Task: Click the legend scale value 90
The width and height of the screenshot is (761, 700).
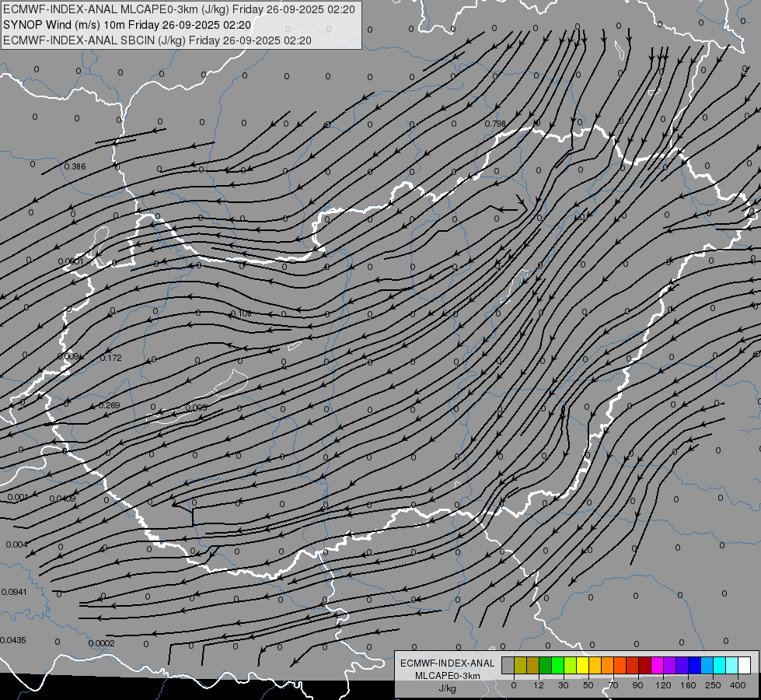Action: coord(637,685)
